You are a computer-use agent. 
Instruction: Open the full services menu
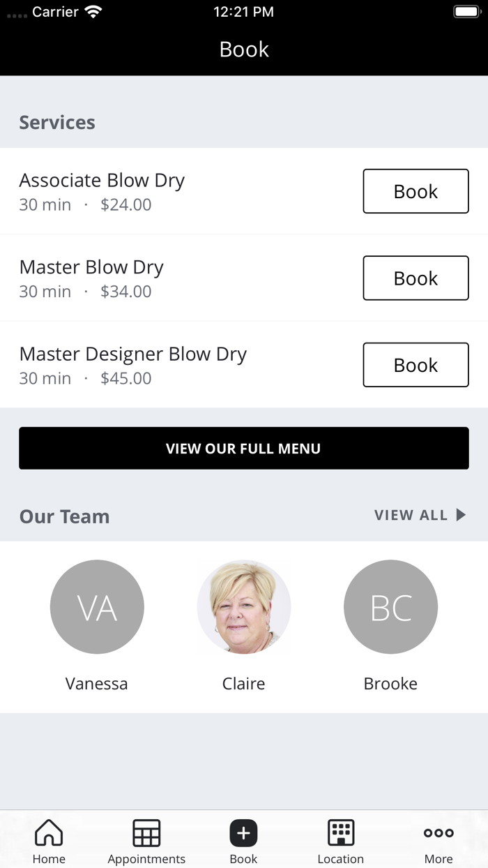[x=244, y=448]
